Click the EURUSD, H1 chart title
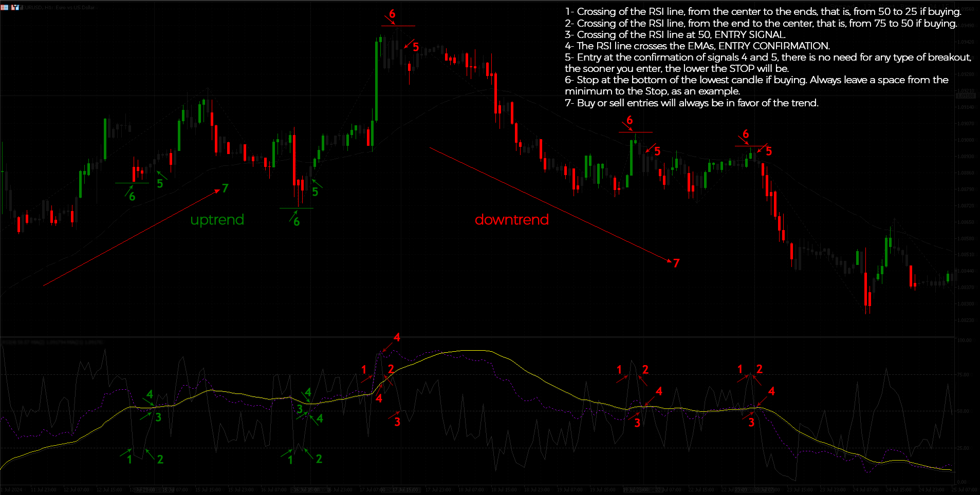 [x=58, y=8]
